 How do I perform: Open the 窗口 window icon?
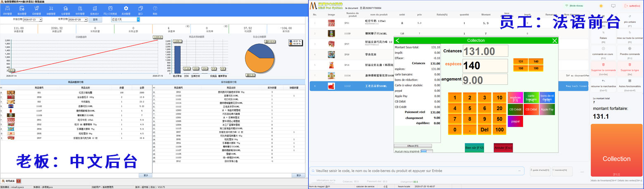tap(140, 10)
